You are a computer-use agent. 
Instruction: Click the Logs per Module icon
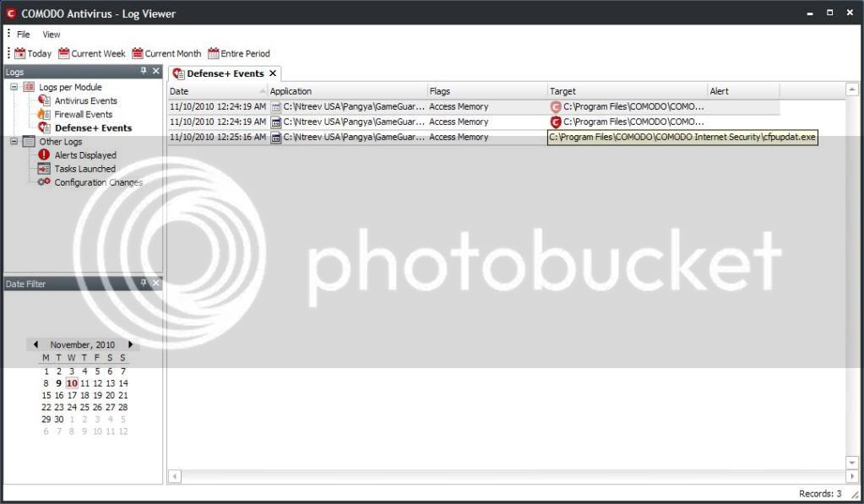tap(29, 87)
